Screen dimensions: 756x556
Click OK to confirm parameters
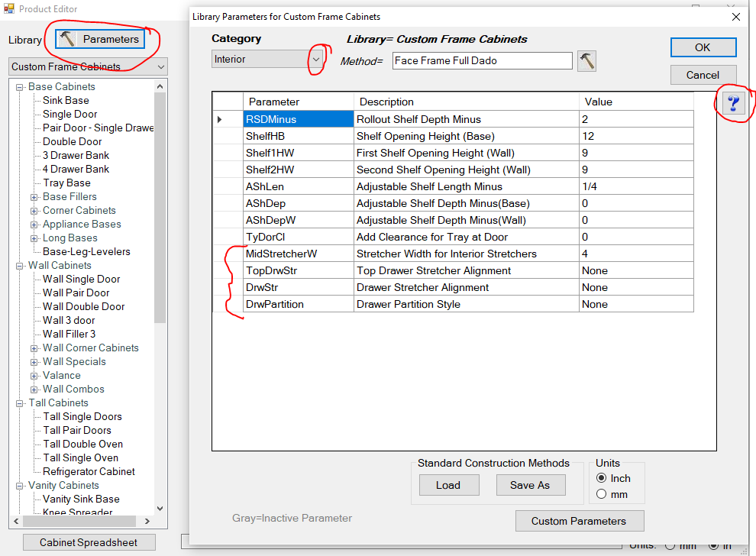(703, 47)
